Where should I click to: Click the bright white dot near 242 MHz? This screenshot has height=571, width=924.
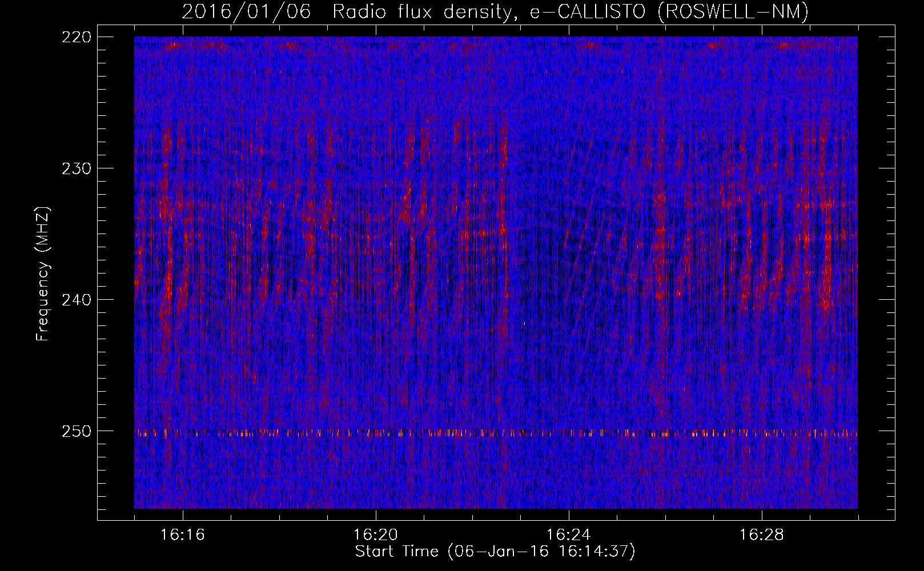tap(524, 323)
